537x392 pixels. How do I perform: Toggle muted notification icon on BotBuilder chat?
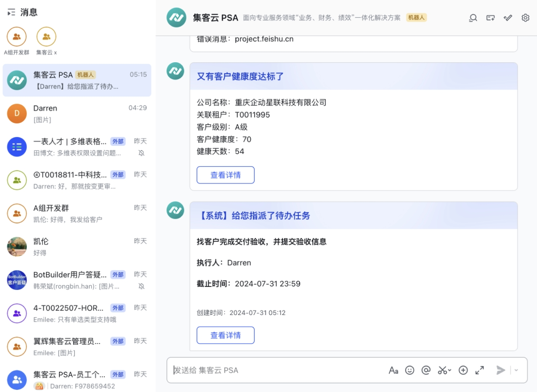142,286
